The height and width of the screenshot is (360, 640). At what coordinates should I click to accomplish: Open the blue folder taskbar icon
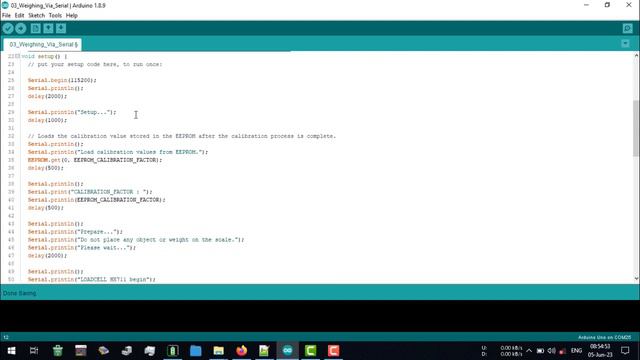click(196, 351)
